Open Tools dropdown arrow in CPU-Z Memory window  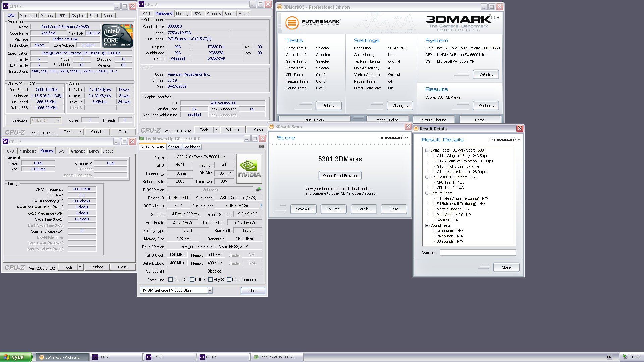point(80,267)
